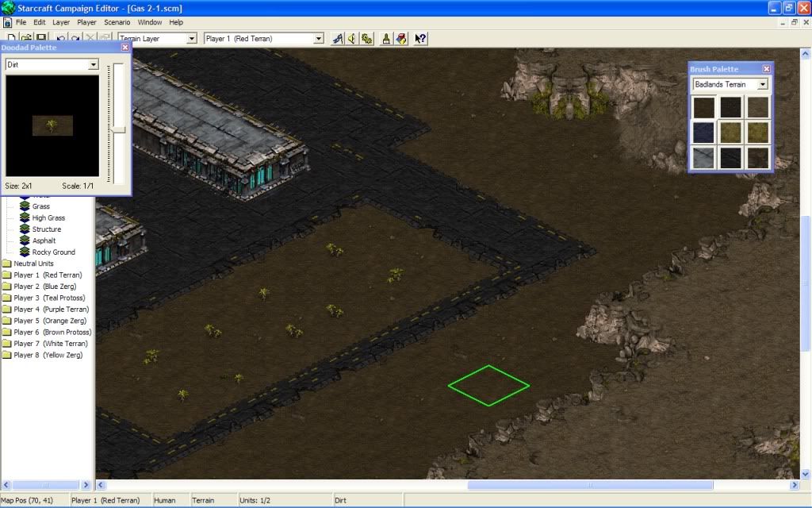Select Asphalt in the terrain tree
Viewport: 812px width, 508px height.
(x=44, y=241)
